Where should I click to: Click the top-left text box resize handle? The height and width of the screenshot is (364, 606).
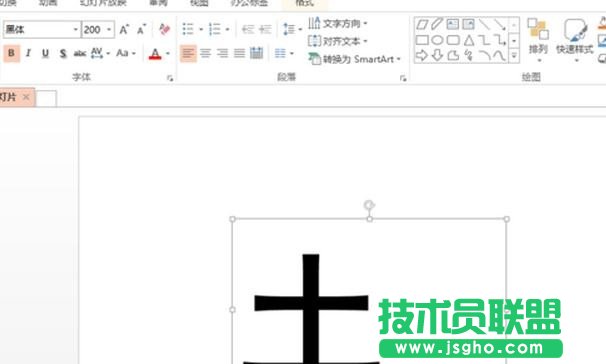tap(232, 219)
